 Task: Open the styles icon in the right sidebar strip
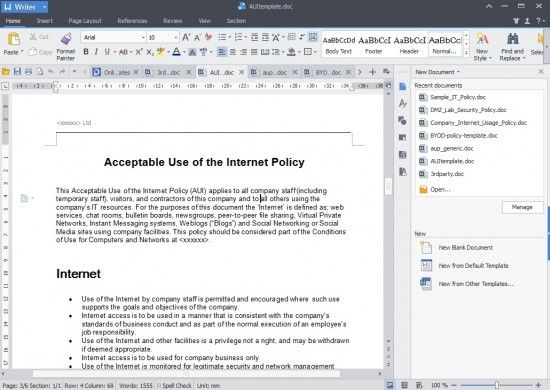pyautogui.click(x=403, y=103)
